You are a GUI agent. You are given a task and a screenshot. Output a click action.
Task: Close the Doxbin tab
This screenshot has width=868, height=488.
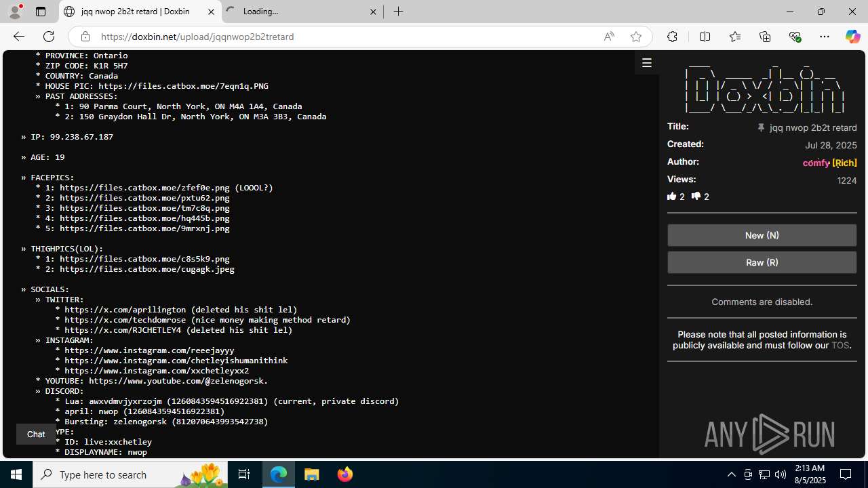(x=211, y=12)
